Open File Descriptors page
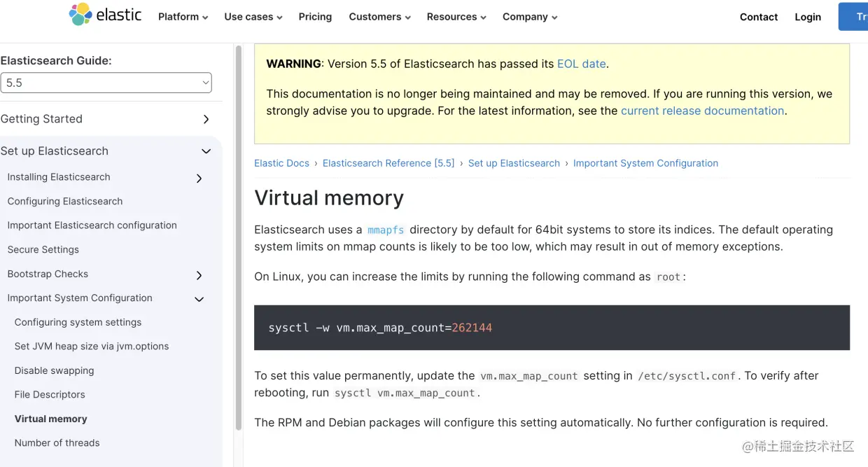The height and width of the screenshot is (467, 868). [x=50, y=394]
